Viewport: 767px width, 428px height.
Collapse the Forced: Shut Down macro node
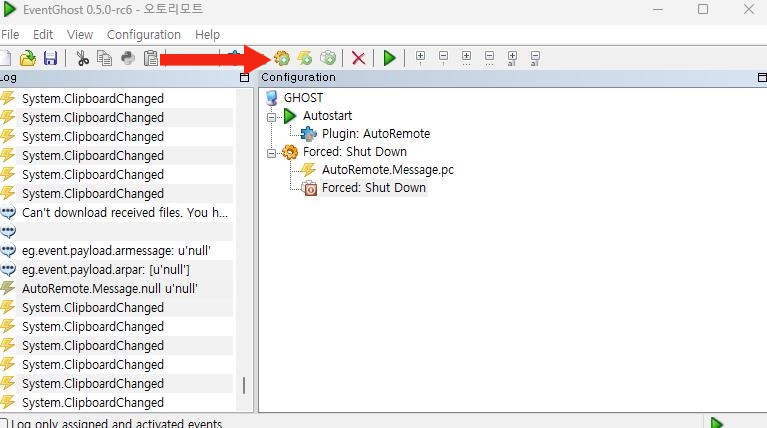click(x=271, y=152)
